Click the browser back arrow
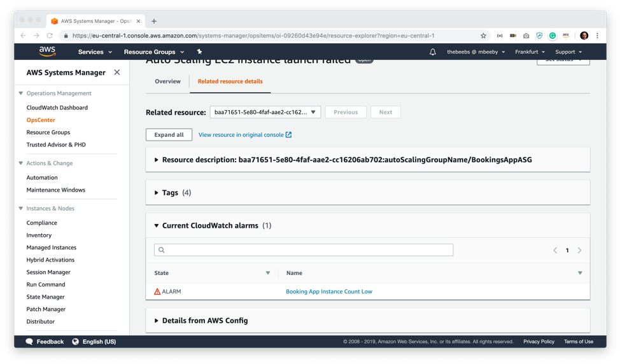This screenshot has width=620, height=364. tap(24, 36)
